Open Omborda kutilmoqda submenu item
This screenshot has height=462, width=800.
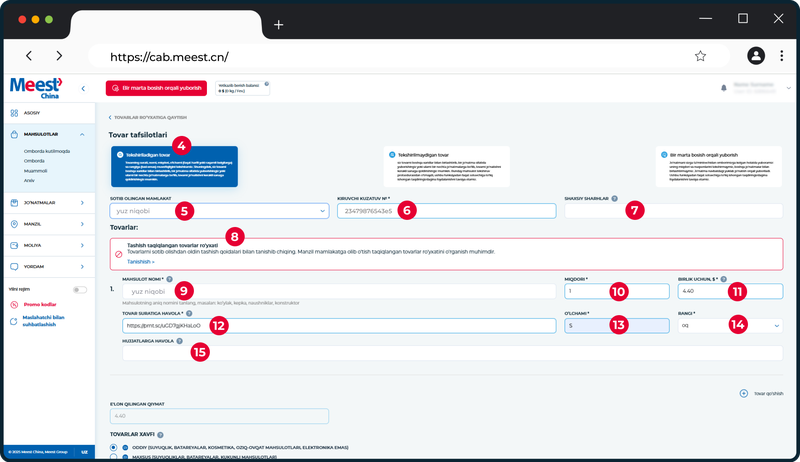[x=47, y=151]
